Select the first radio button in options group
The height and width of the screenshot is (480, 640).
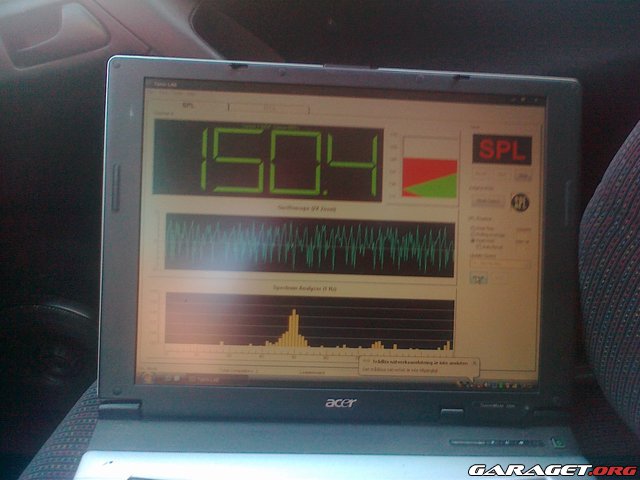click(x=472, y=227)
